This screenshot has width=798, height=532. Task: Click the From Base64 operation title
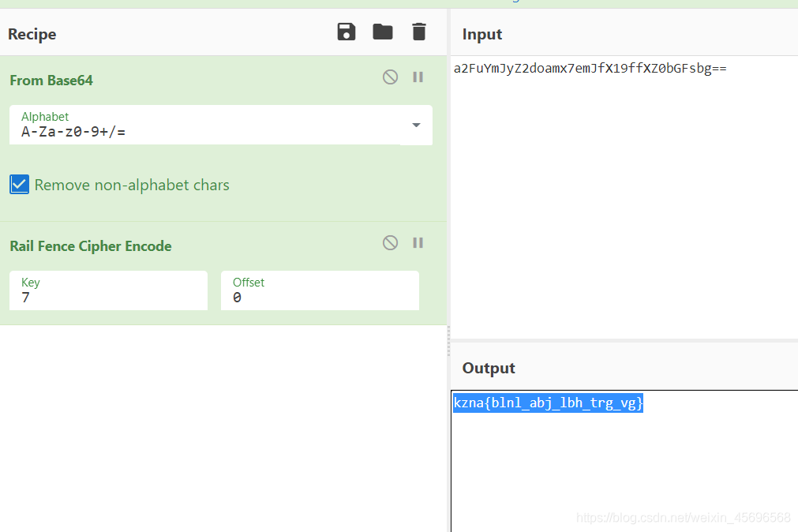tap(51, 81)
